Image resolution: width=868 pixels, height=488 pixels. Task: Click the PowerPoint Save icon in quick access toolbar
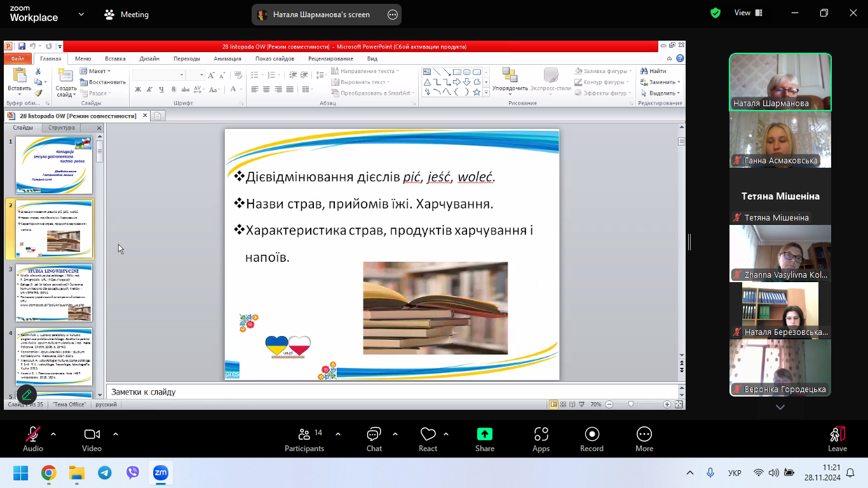(22, 46)
